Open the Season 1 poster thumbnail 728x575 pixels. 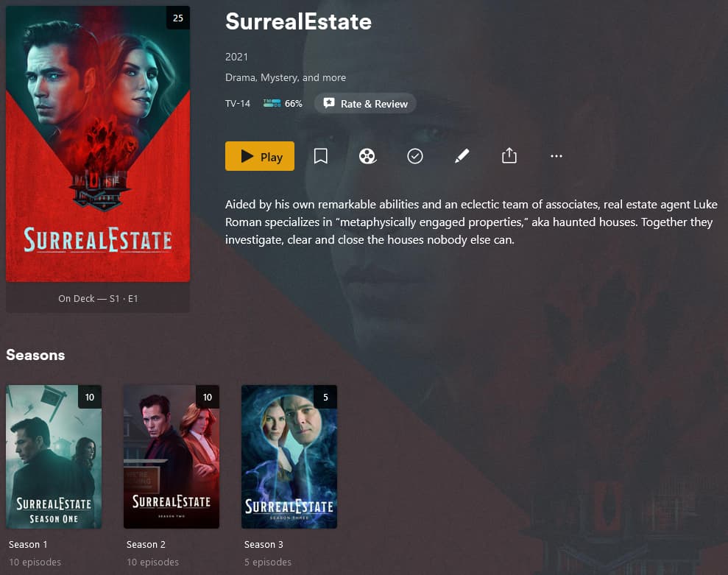[x=54, y=456]
